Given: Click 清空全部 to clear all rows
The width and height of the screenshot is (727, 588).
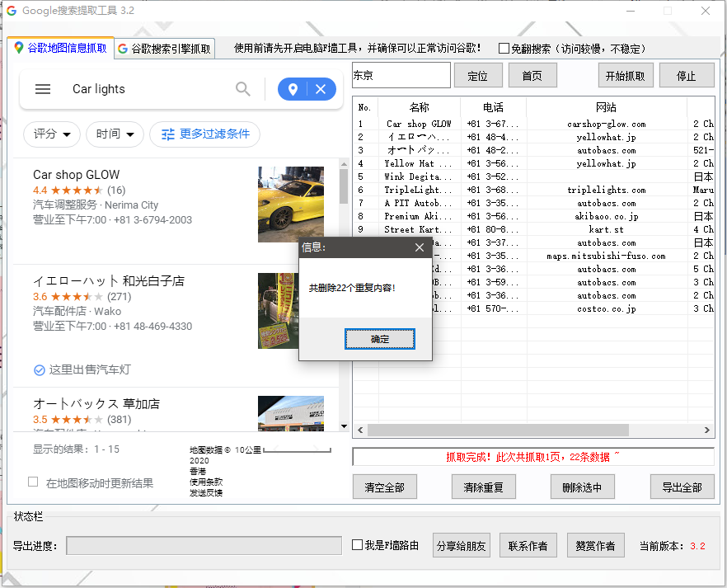Looking at the screenshot, I should coord(385,487).
